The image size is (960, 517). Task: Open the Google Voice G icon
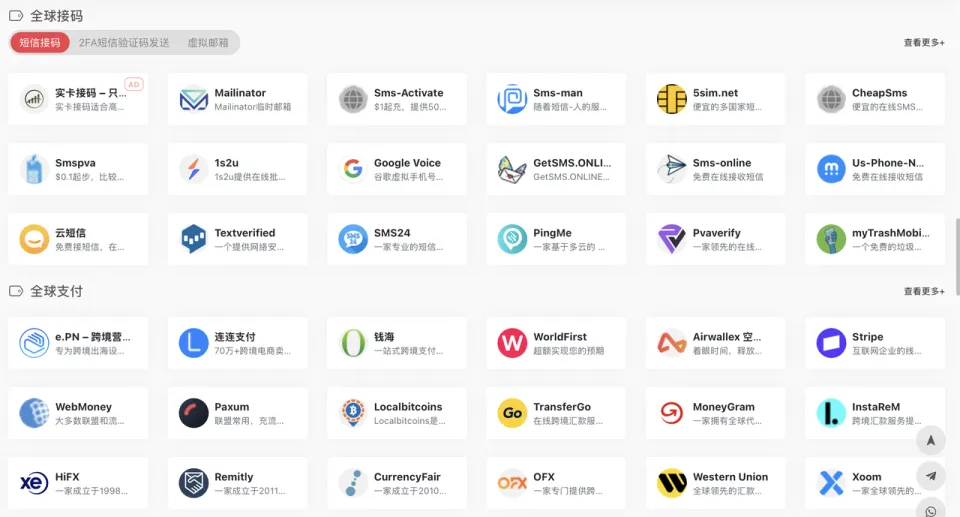pos(353,169)
